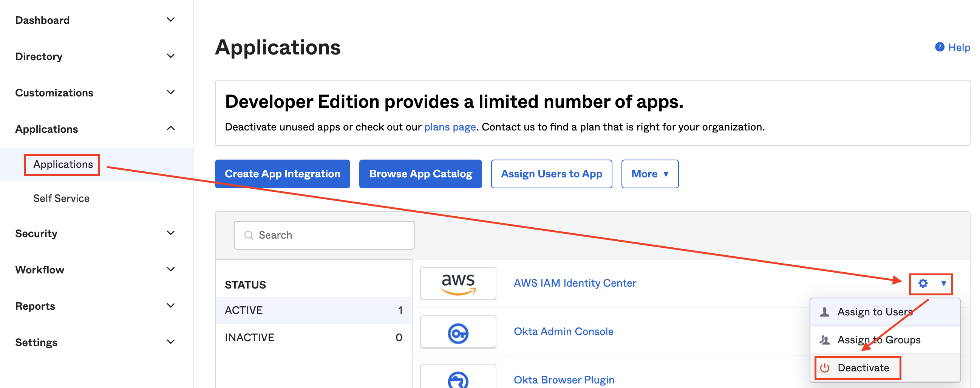Click the Customizations label in sidebar
This screenshot has height=388, width=980.
[54, 93]
